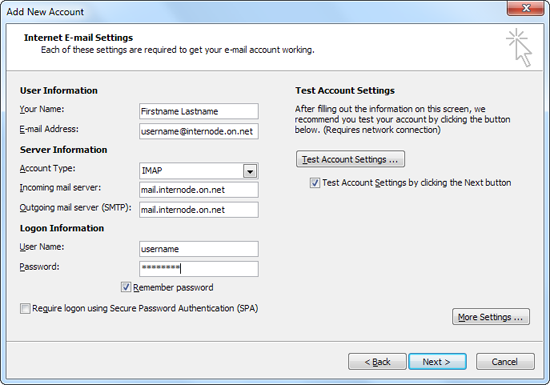The width and height of the screenshot is (550, 385).
Task: Go Back to the previous step
Action: [377, 362]
